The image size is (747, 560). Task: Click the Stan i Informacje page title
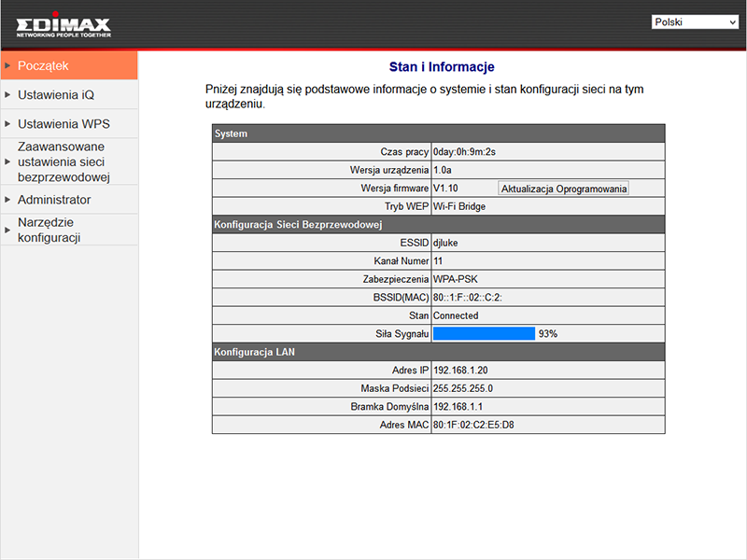441,67
